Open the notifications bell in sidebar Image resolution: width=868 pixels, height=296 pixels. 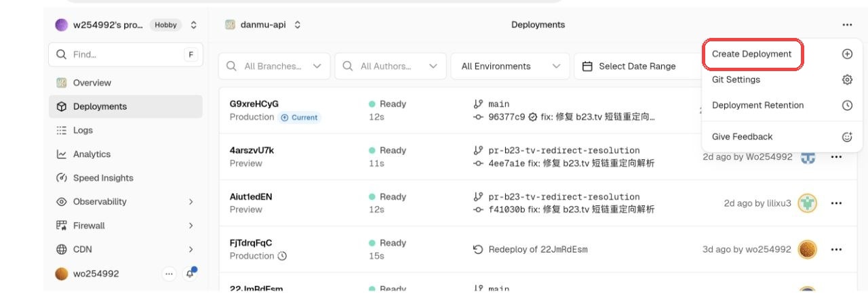(190, 273)
